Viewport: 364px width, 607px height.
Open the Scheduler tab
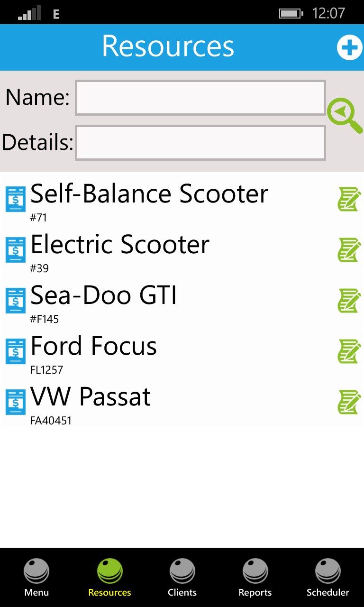click(x=328, y=577)
